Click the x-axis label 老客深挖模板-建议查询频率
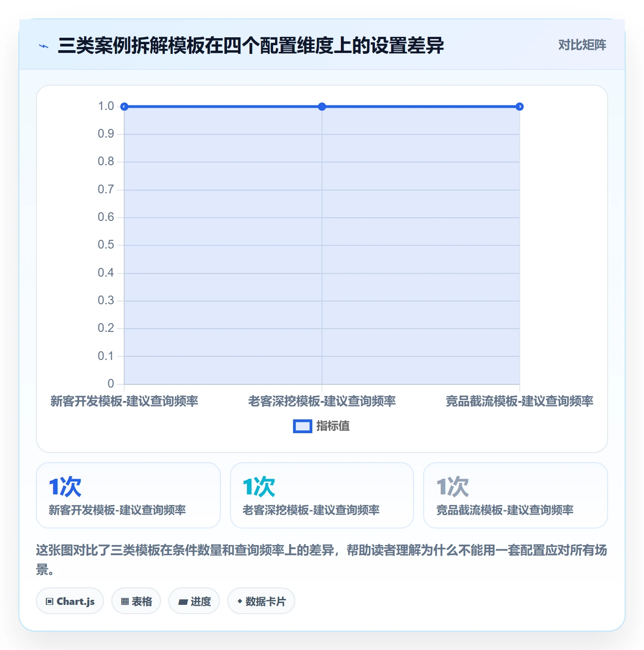This screenshot has width=644, height=650. point(322,401)
